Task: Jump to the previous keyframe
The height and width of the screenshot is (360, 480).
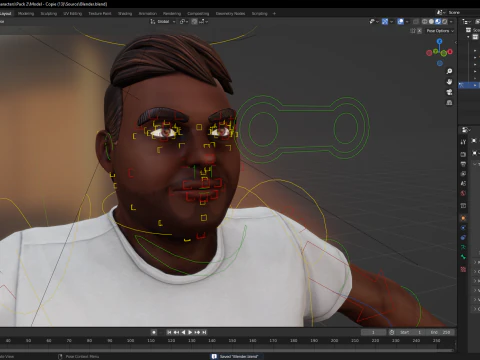Action: (176, 332)
